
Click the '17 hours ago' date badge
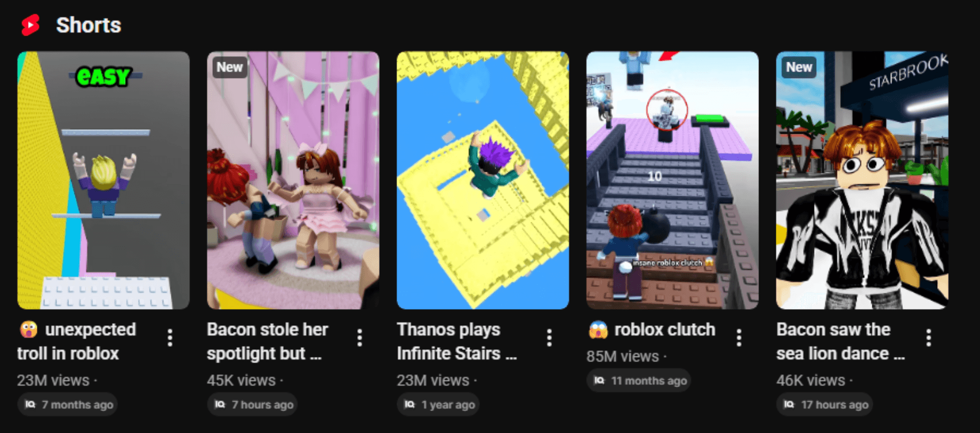pyautogui.click(x=825, y=404)
